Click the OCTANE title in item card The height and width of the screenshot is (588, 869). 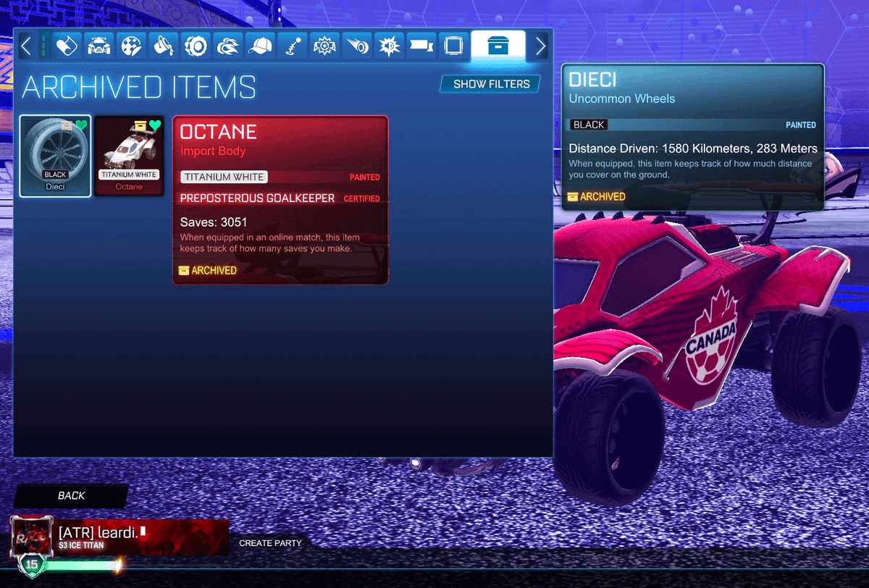tap(218, 132)
